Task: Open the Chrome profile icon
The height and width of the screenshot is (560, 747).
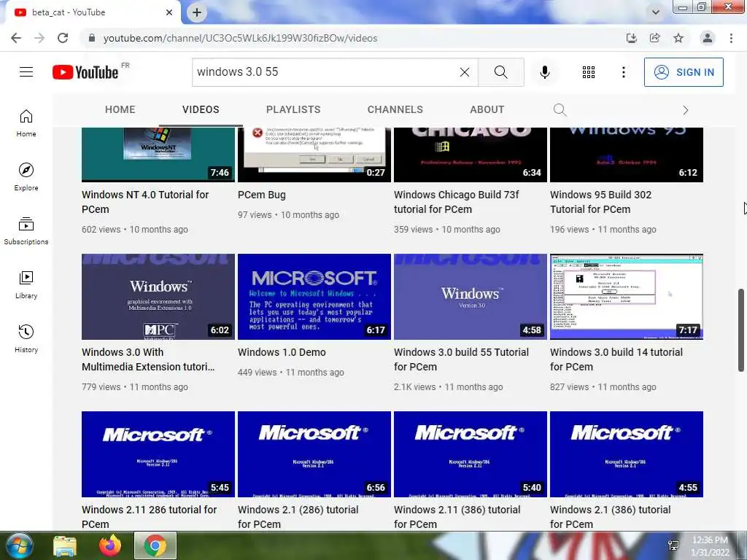Action: (708, 38)
